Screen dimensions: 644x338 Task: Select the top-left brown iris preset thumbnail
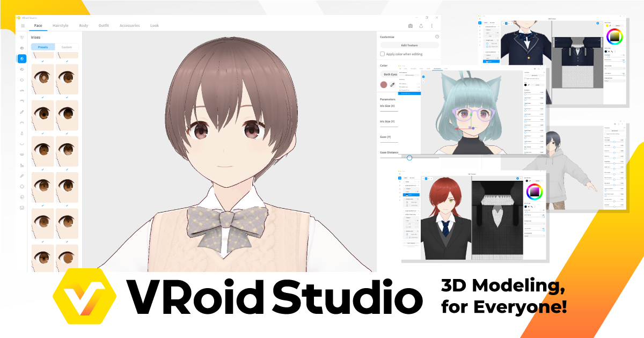pyautogui.click(x=43, y=78)
